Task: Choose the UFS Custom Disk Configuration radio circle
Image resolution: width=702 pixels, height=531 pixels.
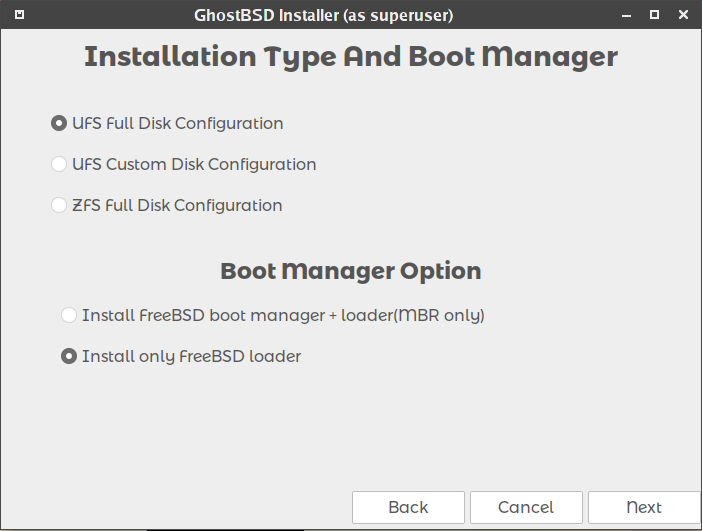Action: coord(59,164)
